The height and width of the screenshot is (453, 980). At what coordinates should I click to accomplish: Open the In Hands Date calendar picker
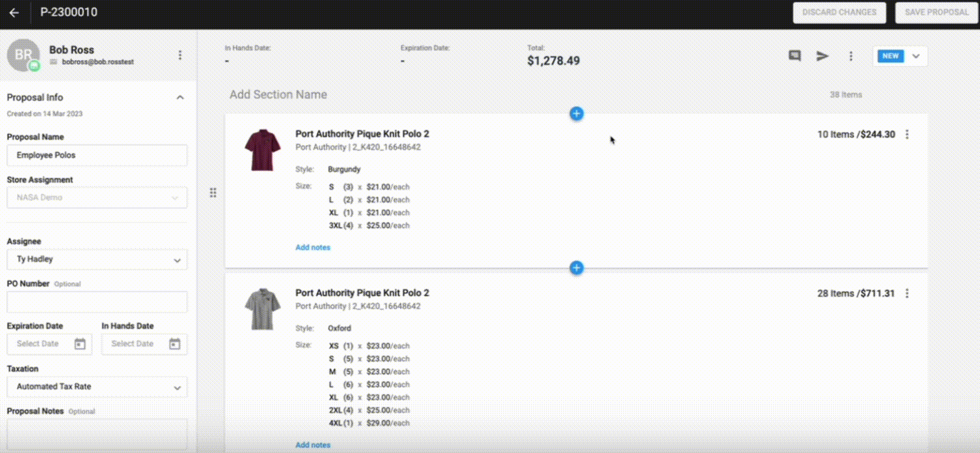click(x=175, y=344)
